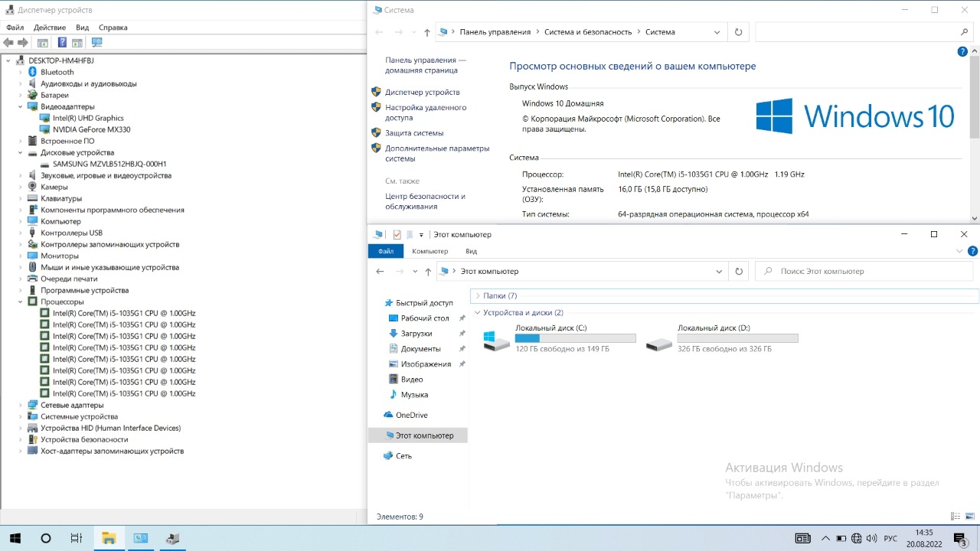Open the Вид ribbon tab in Explorer
Screen dimensions: 980x551
pyautogui.click(x=472, y=251)
